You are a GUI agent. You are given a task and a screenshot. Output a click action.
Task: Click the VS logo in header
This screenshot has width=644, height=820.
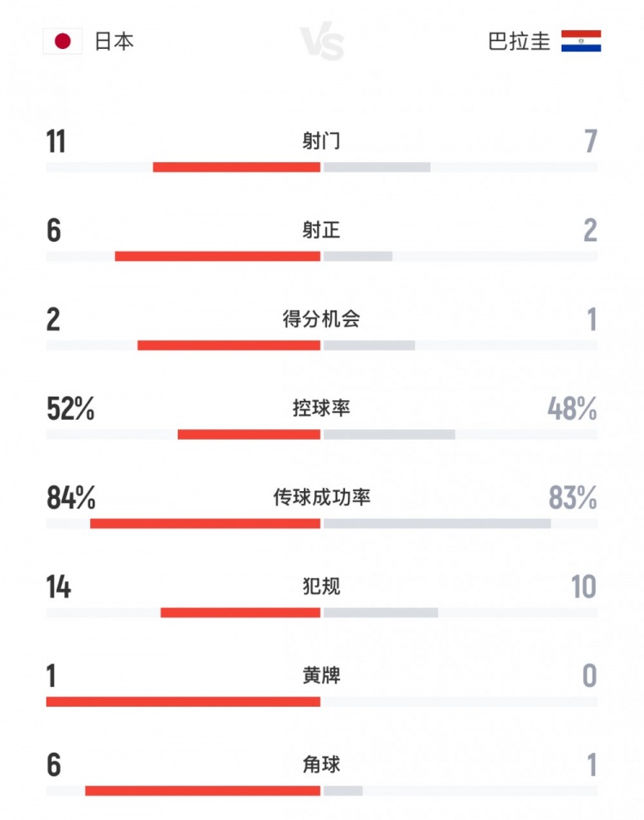coord(322,42)
